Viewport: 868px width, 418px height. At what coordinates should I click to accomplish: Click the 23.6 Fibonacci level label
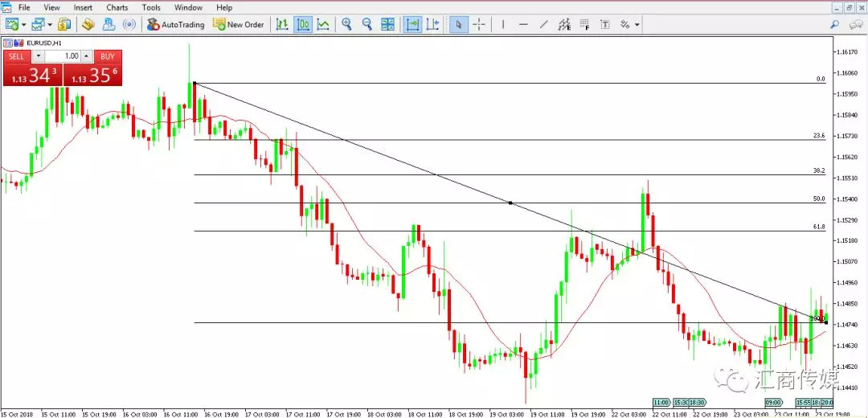point(819,136)
